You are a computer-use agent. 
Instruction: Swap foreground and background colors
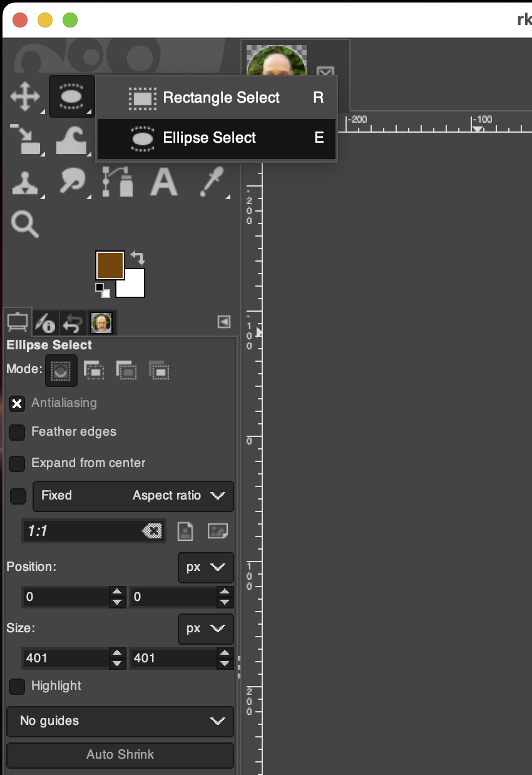138,257
